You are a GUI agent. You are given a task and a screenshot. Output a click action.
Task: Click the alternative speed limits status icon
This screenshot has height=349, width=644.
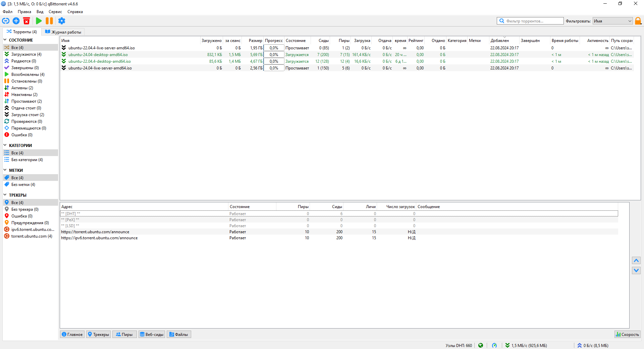[x=494, y=345]
